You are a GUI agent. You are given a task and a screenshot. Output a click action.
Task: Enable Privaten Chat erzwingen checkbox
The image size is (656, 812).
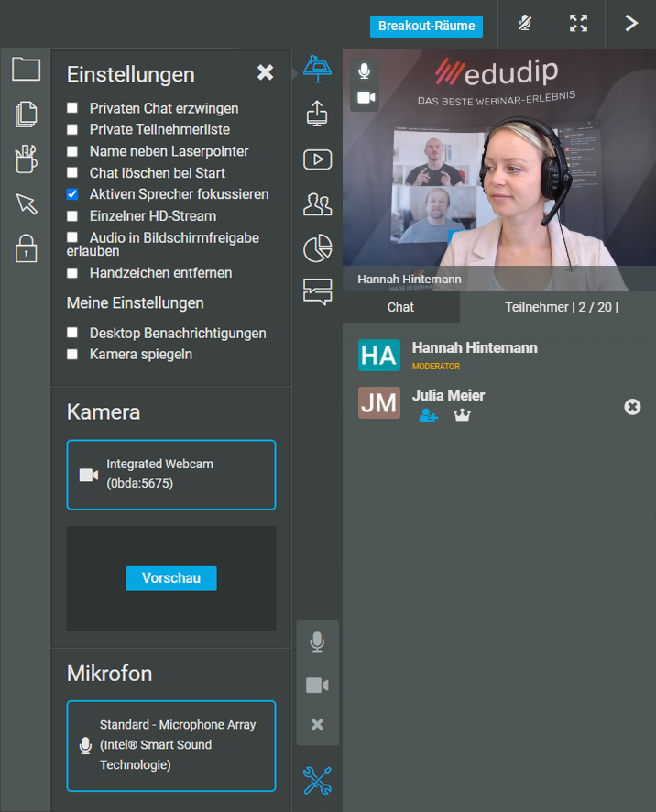(72, 108)
